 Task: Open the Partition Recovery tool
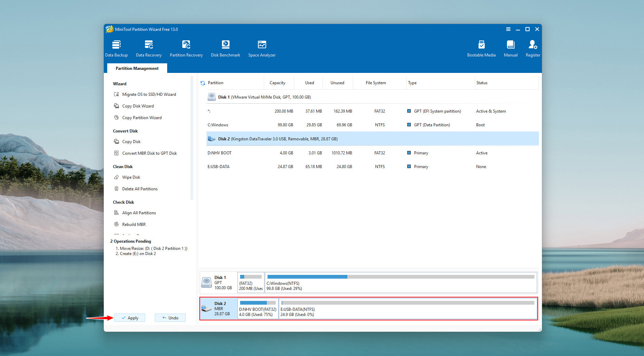click(186, 48)
